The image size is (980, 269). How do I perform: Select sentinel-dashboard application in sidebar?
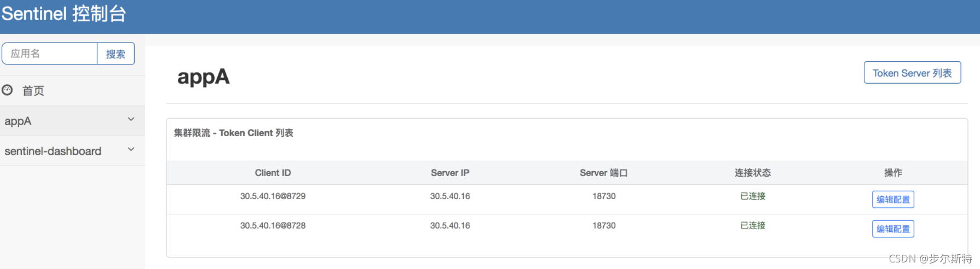tap(53, 151)
